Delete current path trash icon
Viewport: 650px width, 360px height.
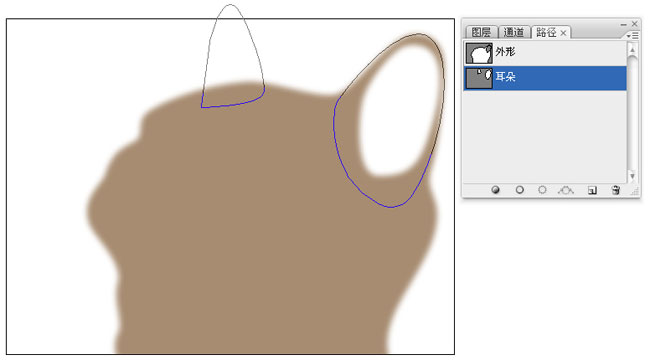pos(616,190)
